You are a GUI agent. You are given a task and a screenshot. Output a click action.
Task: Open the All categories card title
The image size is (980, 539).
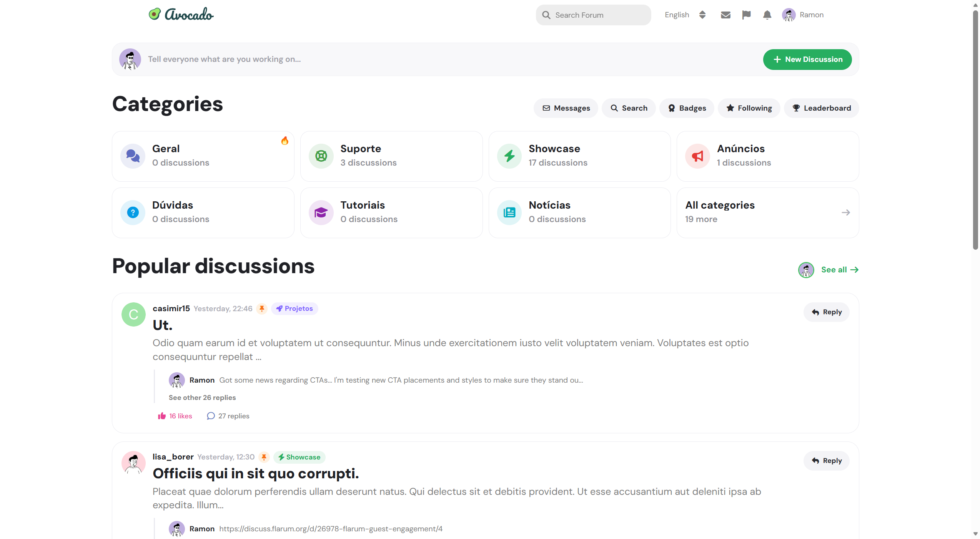pyautogui.click(x=720, y=205)
